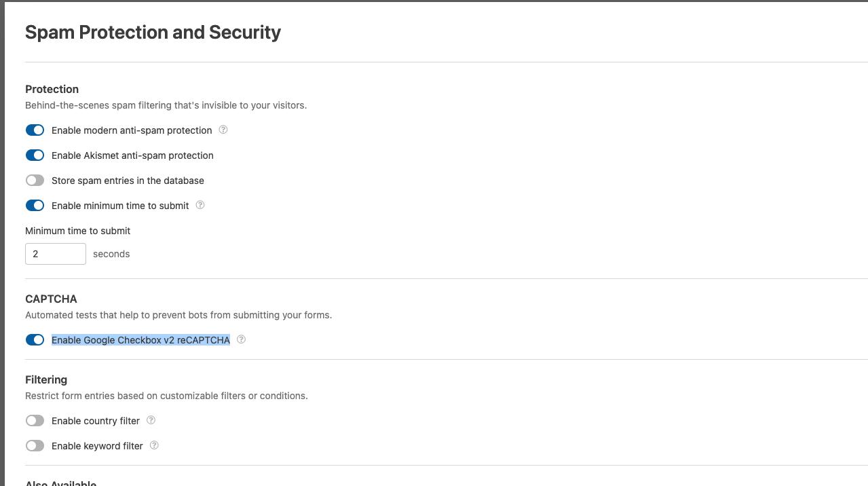The image size is (868, 486).
Task: Click the "Enable minimum time to submit" label text
Action: coord(120,206)
